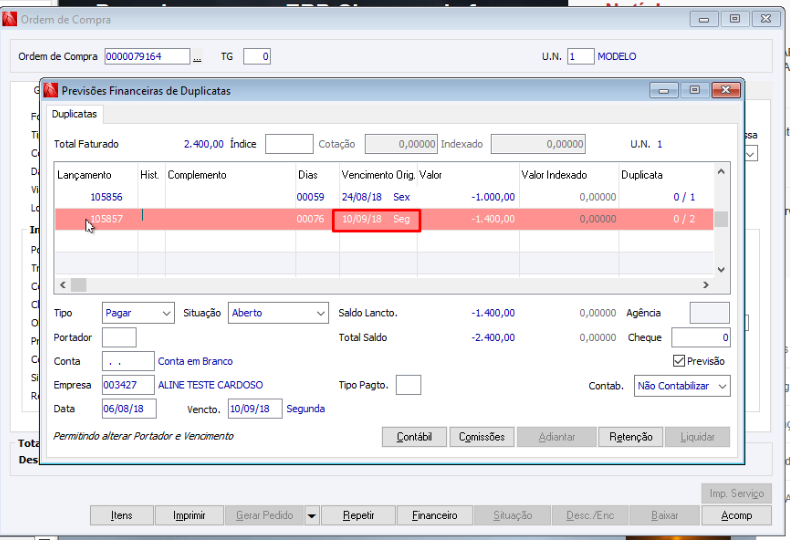
Task: Click the disabled Adiantar button
Action: 557,437
